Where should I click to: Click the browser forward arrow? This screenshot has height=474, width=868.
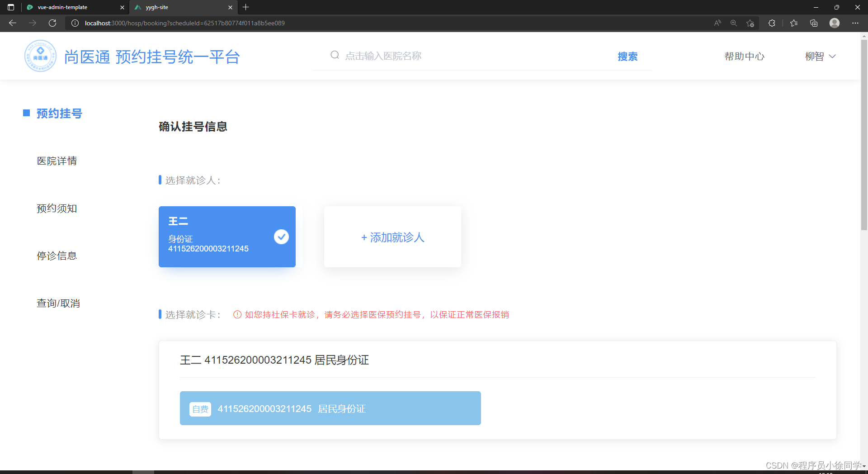point(33,23)
